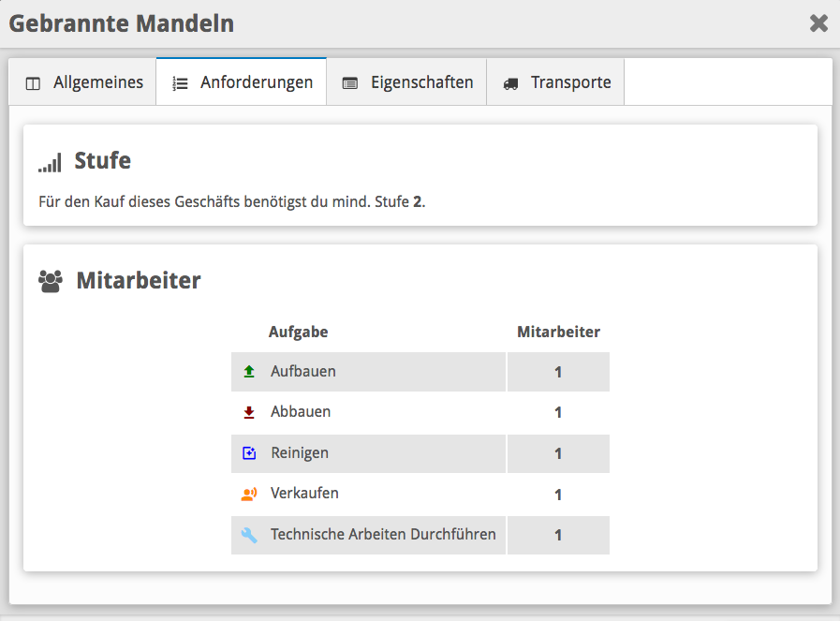Click the green Aufbauen upload icon
The height and width of the screenshot is (621, 840).
pyautogui.click(x=249, y=372)
